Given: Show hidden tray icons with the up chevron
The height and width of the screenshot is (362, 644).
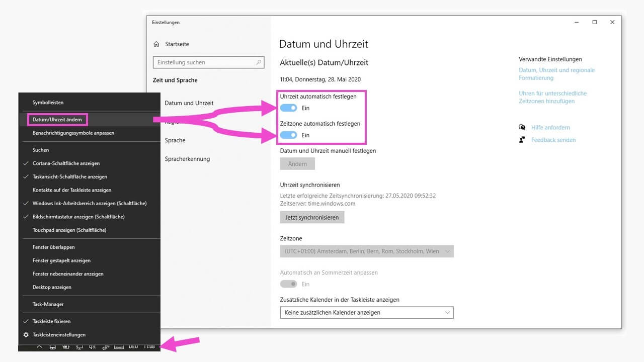Looking at the screenshot, I should coord(39,347).
